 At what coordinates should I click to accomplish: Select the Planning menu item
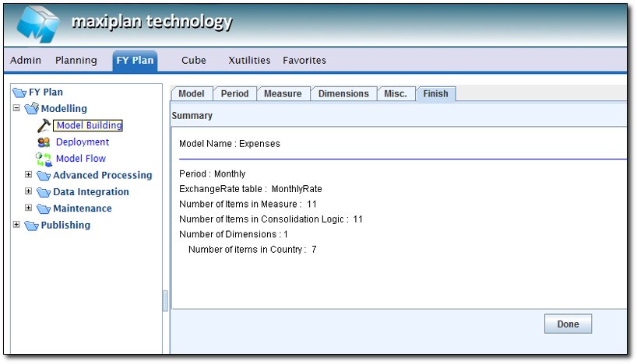tap(76, 61)
